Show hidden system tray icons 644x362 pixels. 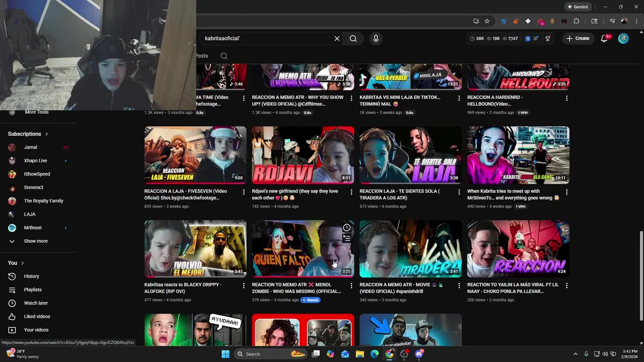[576, 354]
